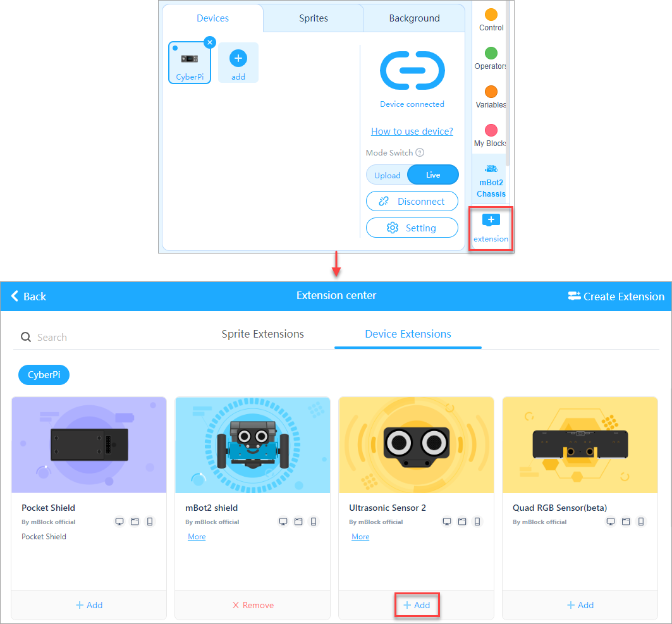Click the Create Extension icon in the header
672x624 pixels.
tap(574, 296)
